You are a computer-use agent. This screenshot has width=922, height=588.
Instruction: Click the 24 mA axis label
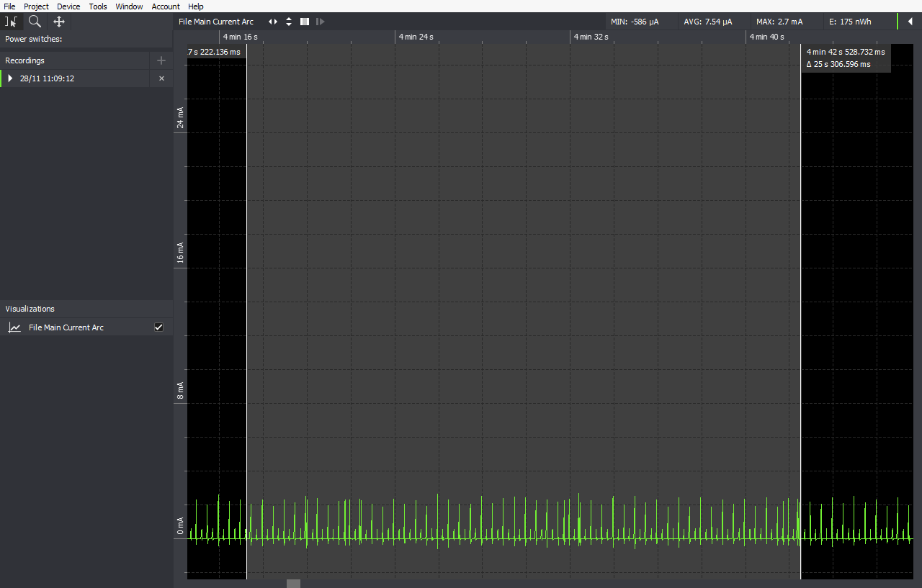[x=180, y=117]
